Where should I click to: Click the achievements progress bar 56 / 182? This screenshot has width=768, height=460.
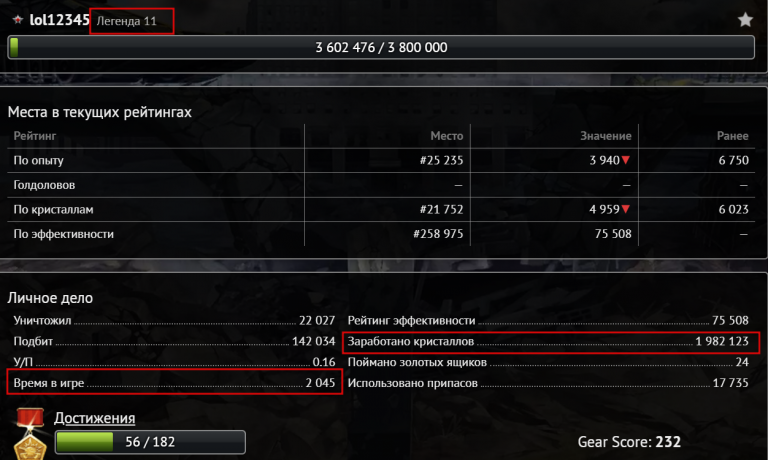(150, 442)
